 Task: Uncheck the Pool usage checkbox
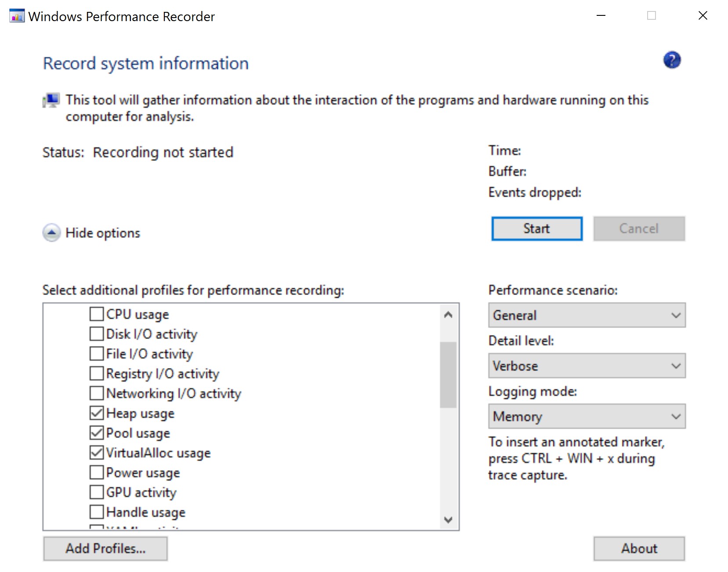click(97, 433)
